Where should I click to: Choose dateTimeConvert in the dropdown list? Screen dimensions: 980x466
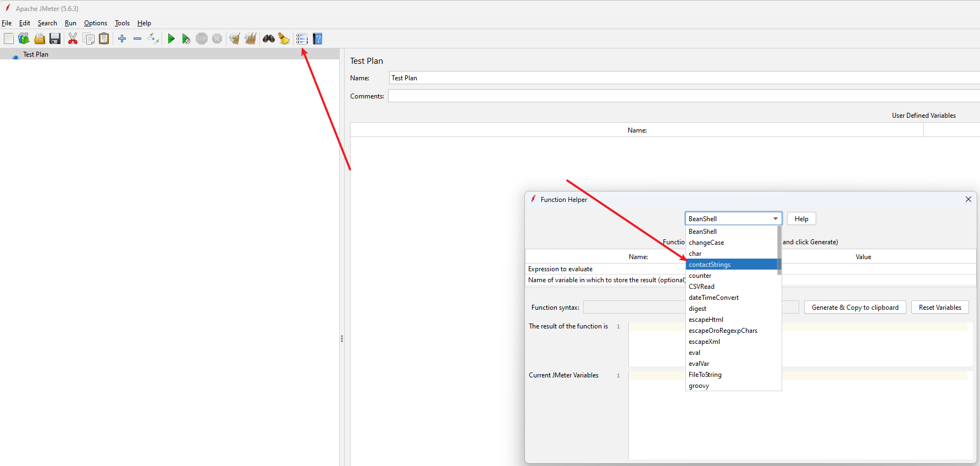713,298
